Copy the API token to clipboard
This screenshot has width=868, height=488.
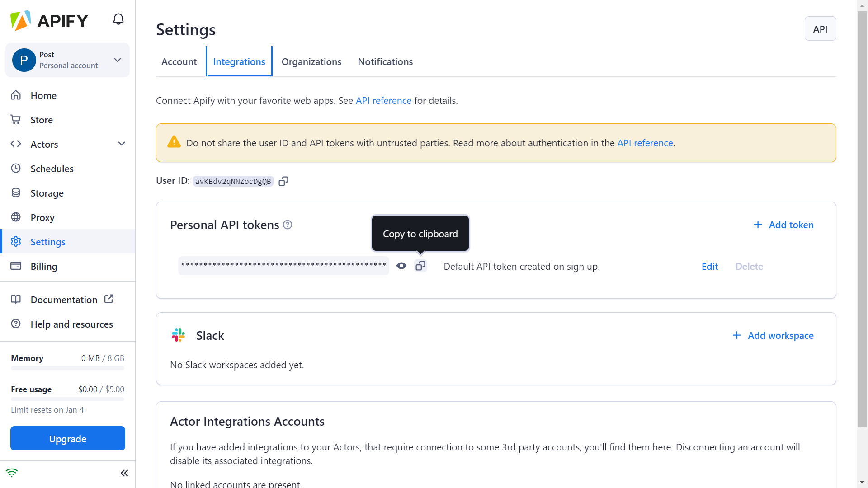(420, 266)
